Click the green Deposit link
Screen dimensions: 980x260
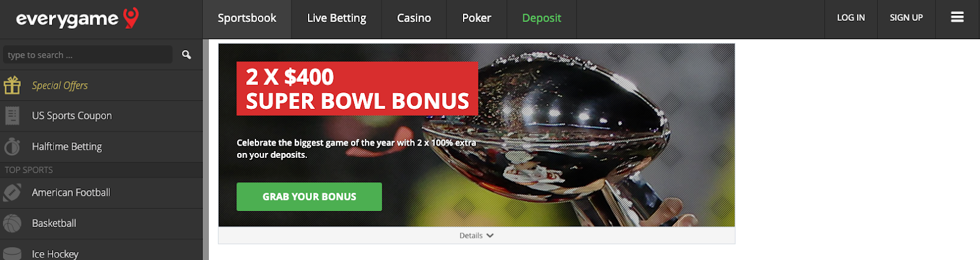[541, 18]
